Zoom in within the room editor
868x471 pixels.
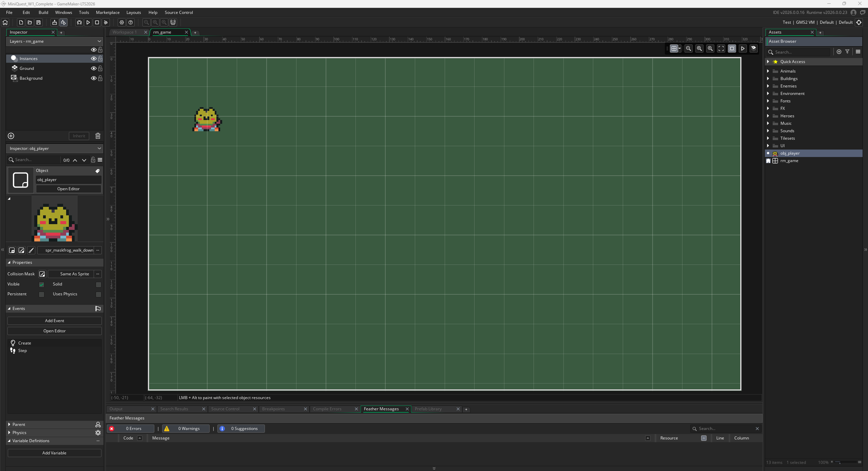[710, 48]
